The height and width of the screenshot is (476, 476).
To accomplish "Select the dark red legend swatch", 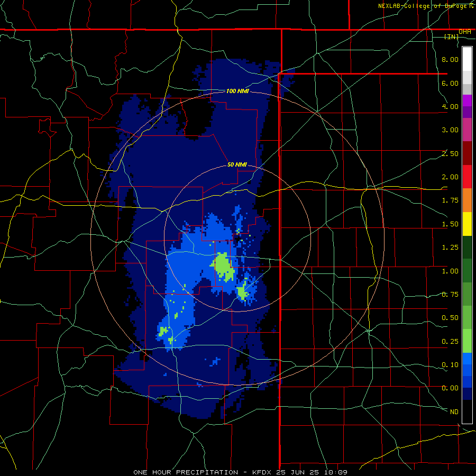I will pos(467,153).
